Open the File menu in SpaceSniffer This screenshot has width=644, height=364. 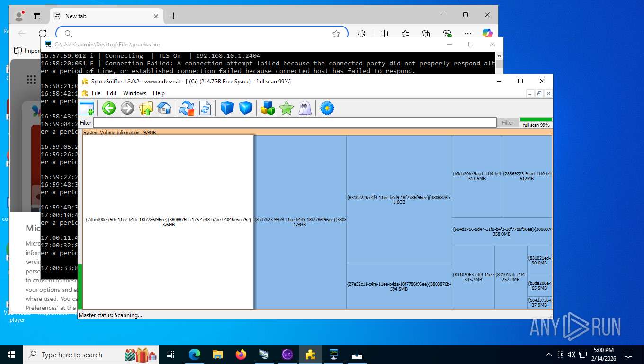click(96, 93)
